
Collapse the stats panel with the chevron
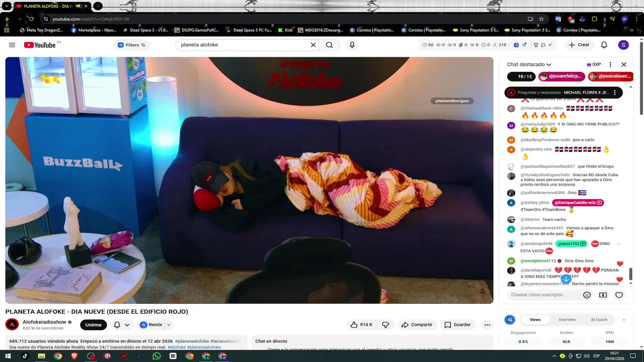pos(624,320)
